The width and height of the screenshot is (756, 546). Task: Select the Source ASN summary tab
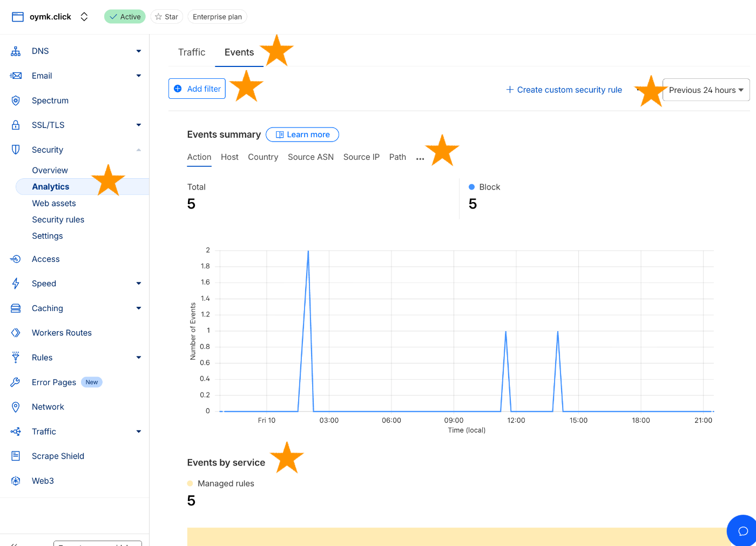[x=310, y=157]
